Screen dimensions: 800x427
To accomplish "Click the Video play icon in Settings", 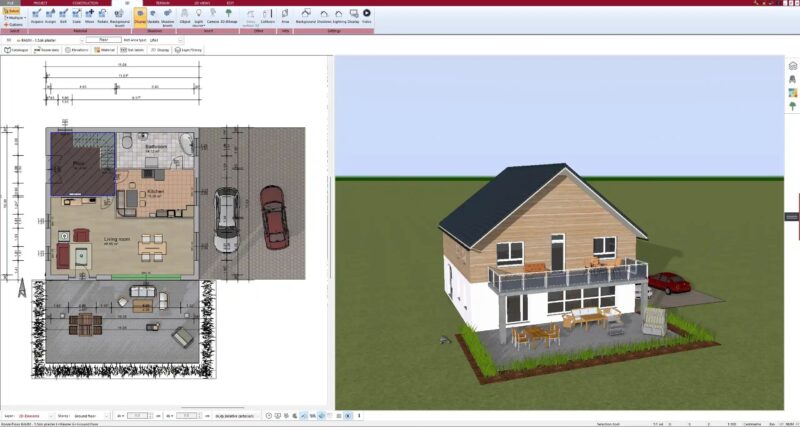I will (x=366, y=15).
